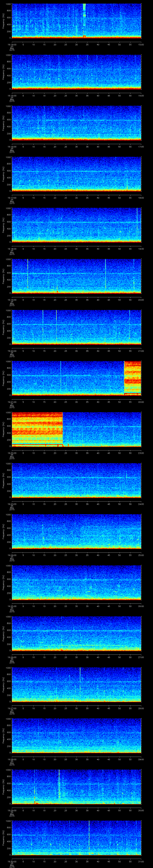
Task: Pick the spectrogram panel starting at 19:29:00
Action: [76, 787]
